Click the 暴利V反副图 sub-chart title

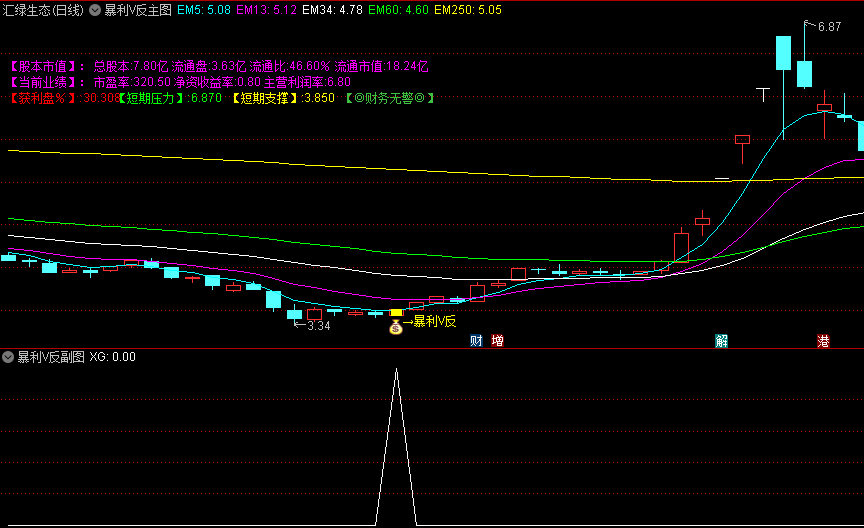[x=51, y=357]
